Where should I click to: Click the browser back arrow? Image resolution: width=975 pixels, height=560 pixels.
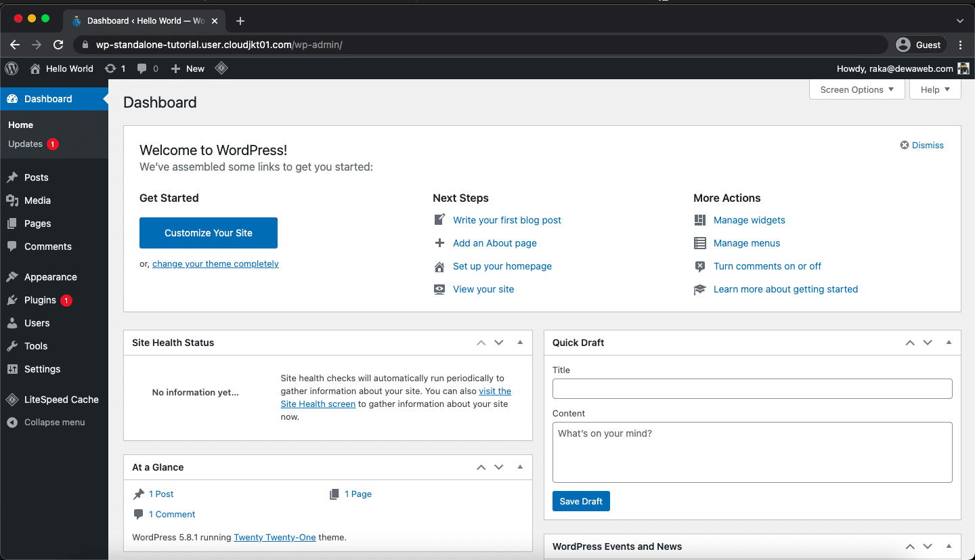15,45
